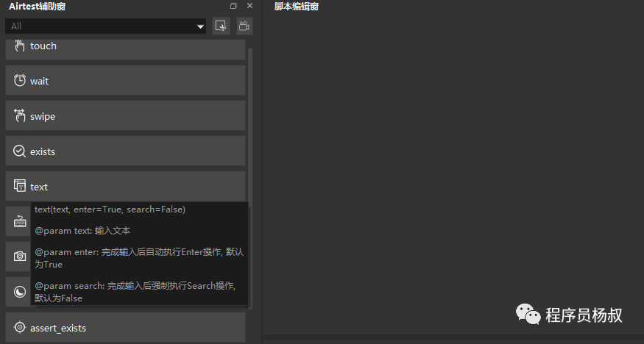Select the assert_exists command button
This screenshot has height=344, width=644.
pyautogui.click(x=125, y=327)
